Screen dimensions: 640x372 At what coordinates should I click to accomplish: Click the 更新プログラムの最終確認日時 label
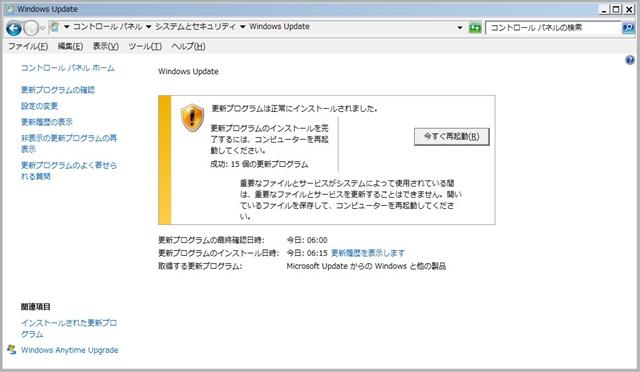tap(211, 240)
